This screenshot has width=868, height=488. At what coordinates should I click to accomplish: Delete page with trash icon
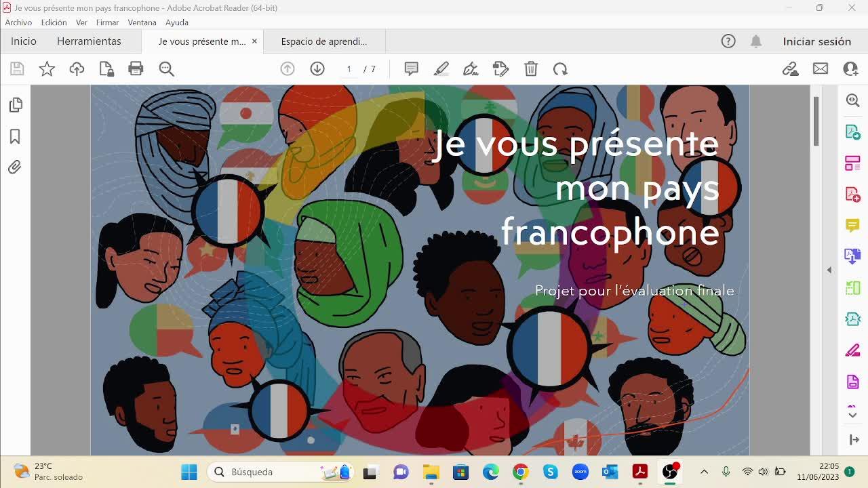point(531,68)
